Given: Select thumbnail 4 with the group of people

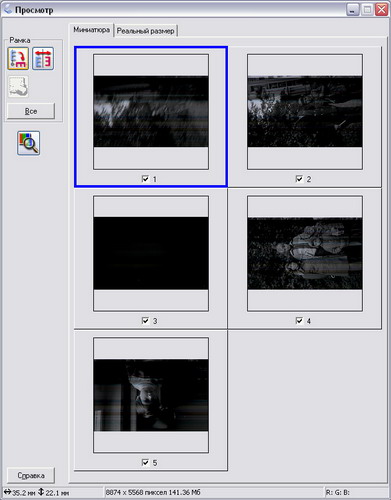Looking at the screenshot, I should (x=305, y=253).
